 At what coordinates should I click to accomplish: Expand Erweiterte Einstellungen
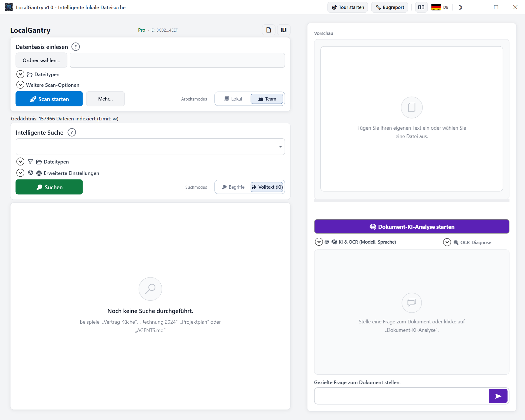pos(20,173)
